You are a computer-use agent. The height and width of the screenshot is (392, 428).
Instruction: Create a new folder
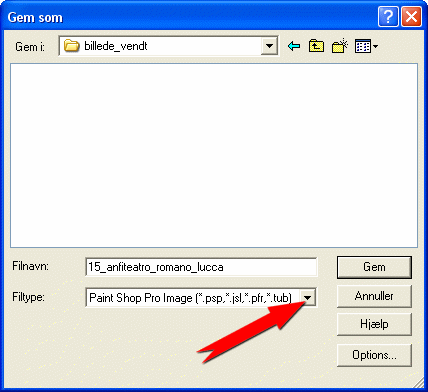pyautogui.click(x=340, y=46)
